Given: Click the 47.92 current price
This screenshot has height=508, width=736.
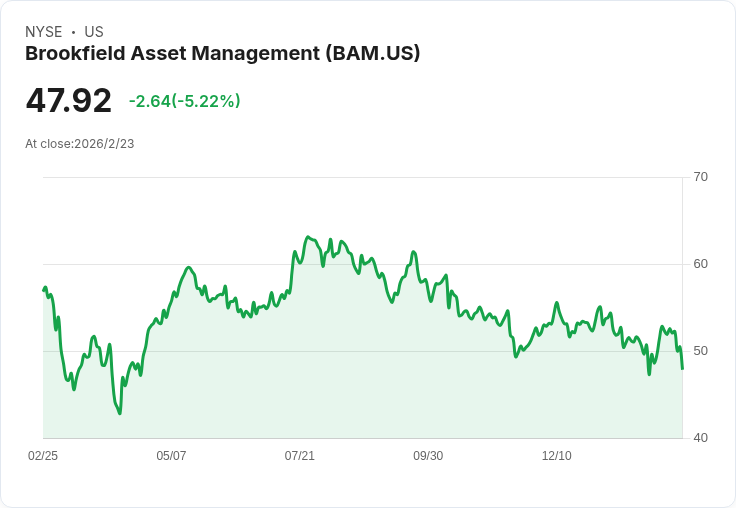Looking at the screenshot, I should coord(69,100).
